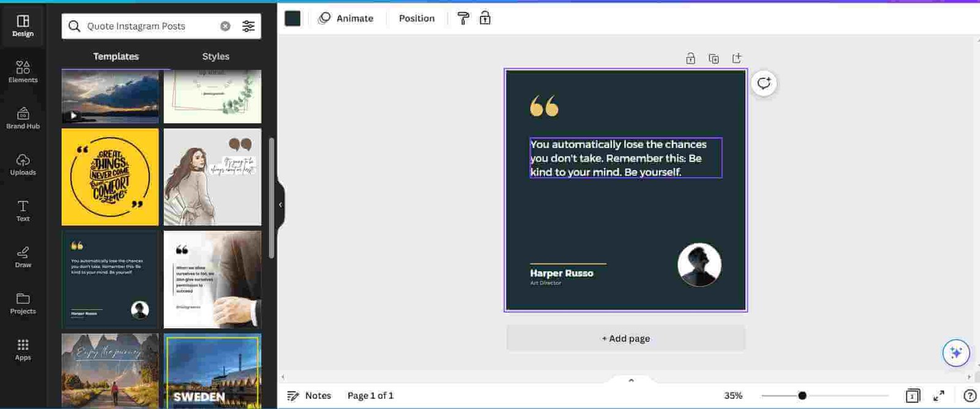Choose the eucalyptus leaves template
Viewport: 980px width, 409px height.
coord(213,96)
